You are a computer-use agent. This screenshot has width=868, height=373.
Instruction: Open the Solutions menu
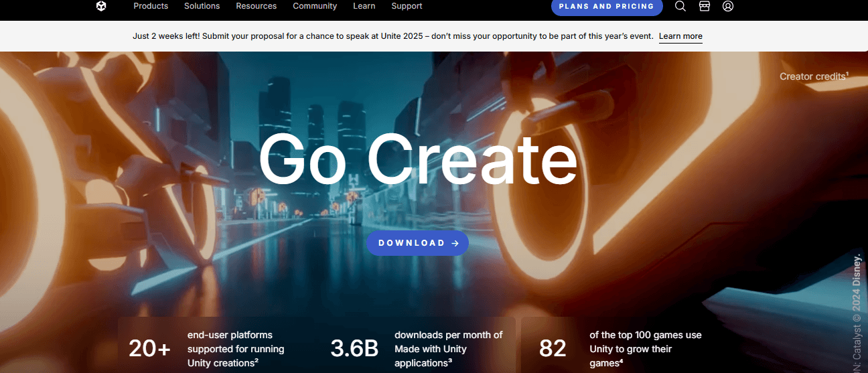(202, 6)
